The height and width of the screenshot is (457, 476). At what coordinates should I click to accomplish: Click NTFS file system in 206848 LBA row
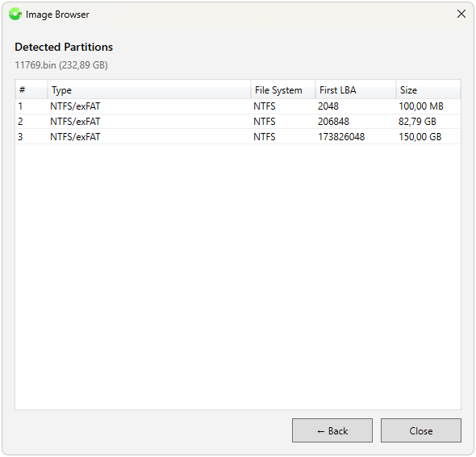[x=265, y=121]
